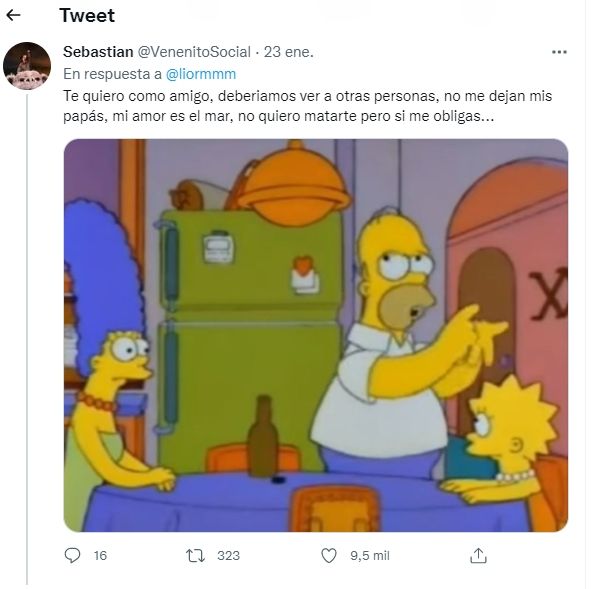608x589 pixels.
Task: Click the retweet arrows icon
Action: (x=195, y=555)
